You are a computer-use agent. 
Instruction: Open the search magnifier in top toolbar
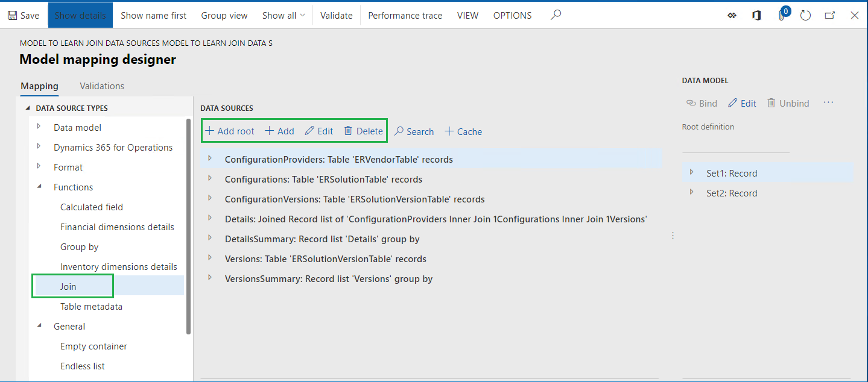pos(556,15)
